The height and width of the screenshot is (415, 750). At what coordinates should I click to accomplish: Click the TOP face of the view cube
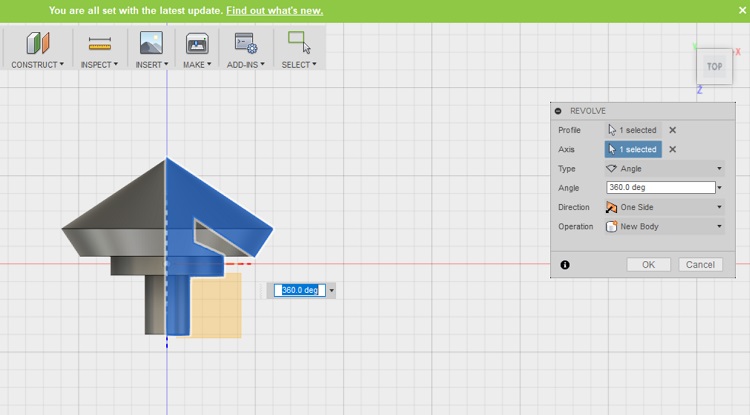point(715,66)
